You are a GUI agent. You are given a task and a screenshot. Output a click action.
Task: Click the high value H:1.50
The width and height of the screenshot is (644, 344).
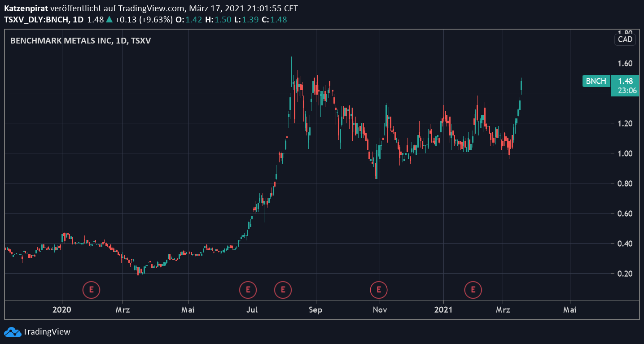pyautogui.click(x=218, y=19)
